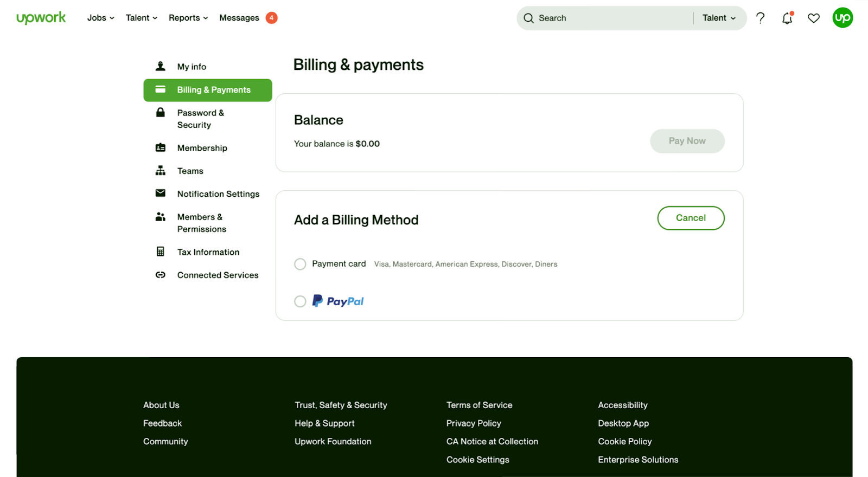Go to Membership settings
This screenshot has height=477, width=868.
[202, 148]
